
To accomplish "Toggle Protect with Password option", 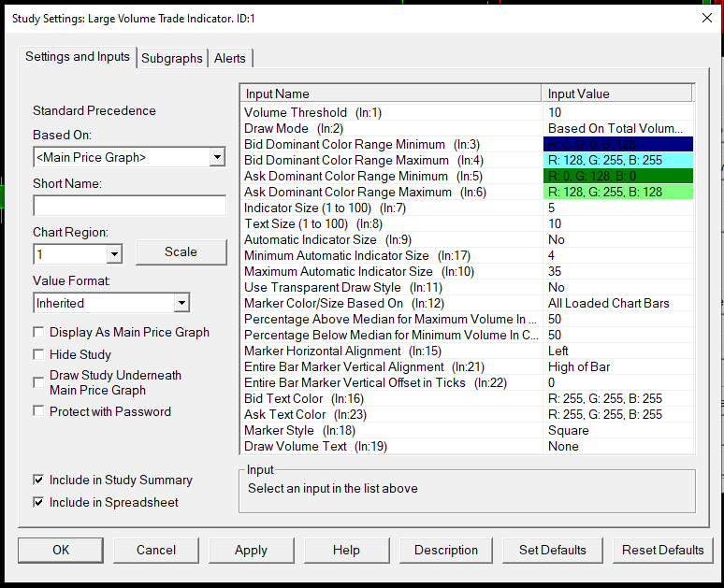I will [x=38, y=411].
